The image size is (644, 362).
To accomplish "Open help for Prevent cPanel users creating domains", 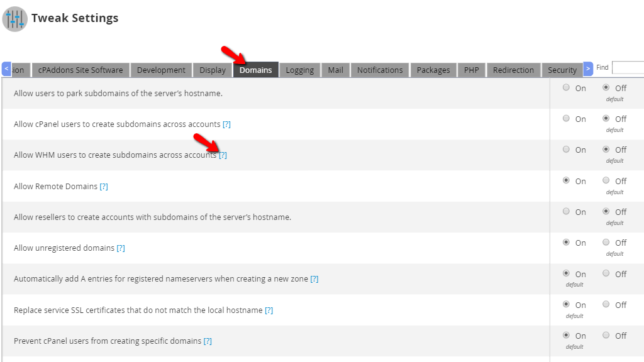I will pyautogui.click(x=208, y=341).
